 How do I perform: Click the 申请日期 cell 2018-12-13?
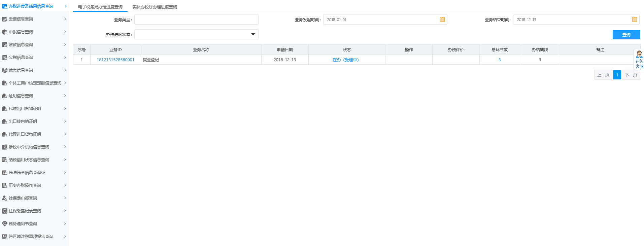[285, 60]
